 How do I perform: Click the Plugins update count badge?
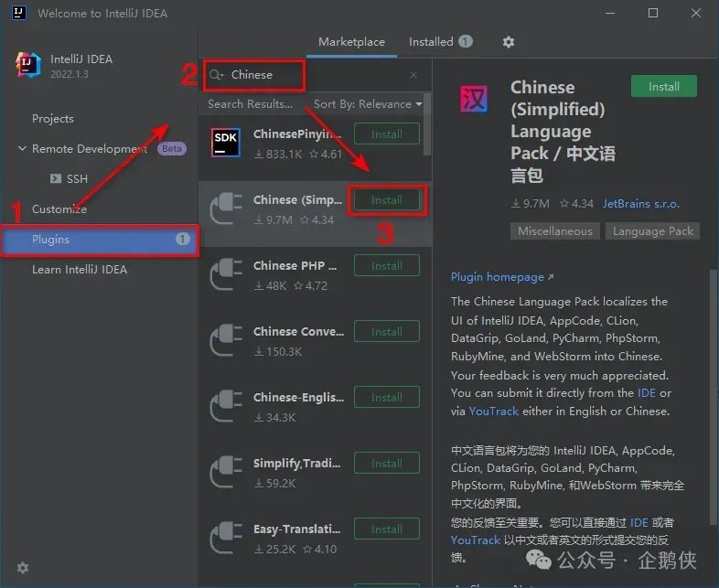182,239
